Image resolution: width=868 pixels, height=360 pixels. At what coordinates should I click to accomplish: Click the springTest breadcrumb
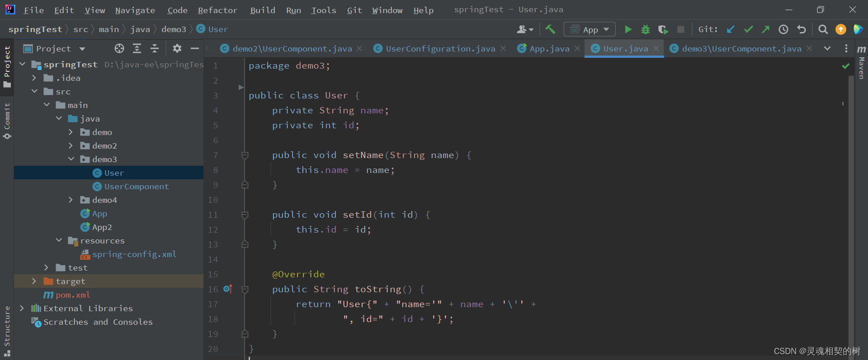click(35, 29)
